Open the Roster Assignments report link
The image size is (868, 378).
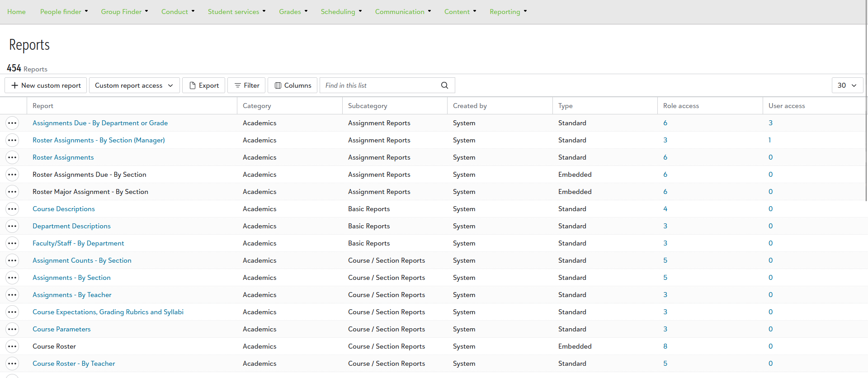coord(63,157)
